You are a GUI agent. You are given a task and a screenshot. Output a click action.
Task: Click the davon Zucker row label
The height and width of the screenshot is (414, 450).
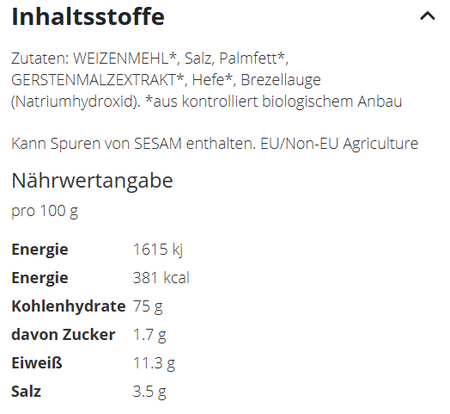[x=63, y=335]
